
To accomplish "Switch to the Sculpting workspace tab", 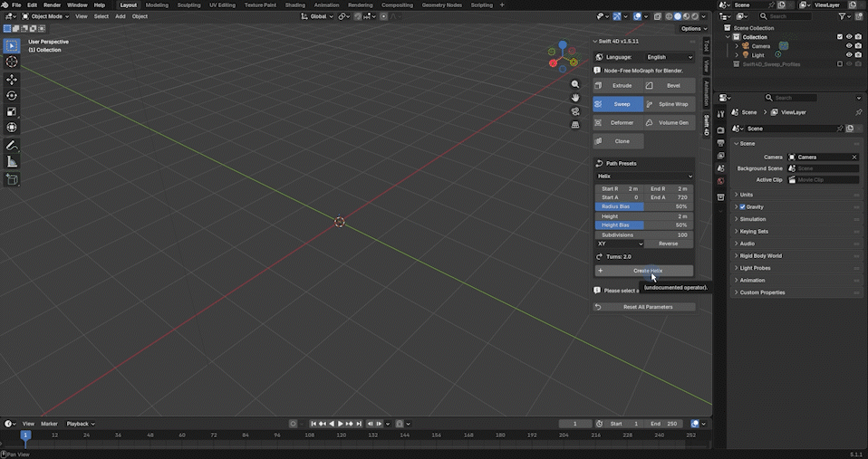I will point(188,5).
